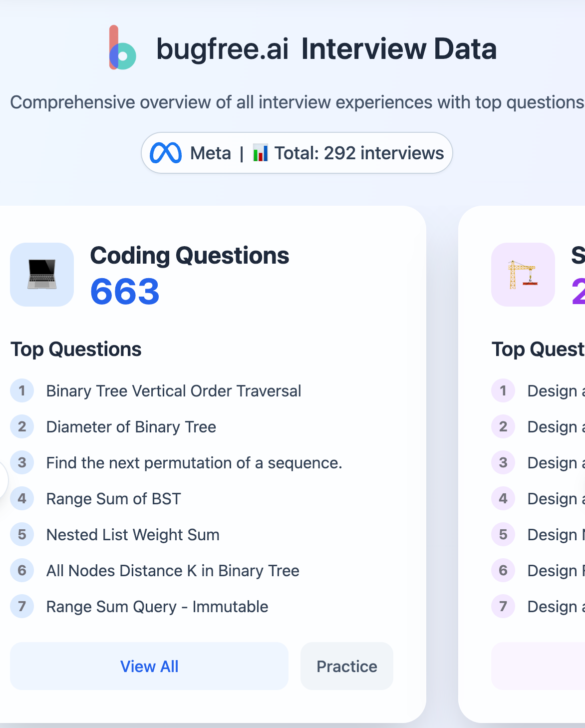Start a Practice session
Screen dimensions: 585x728
coord(346,666)
